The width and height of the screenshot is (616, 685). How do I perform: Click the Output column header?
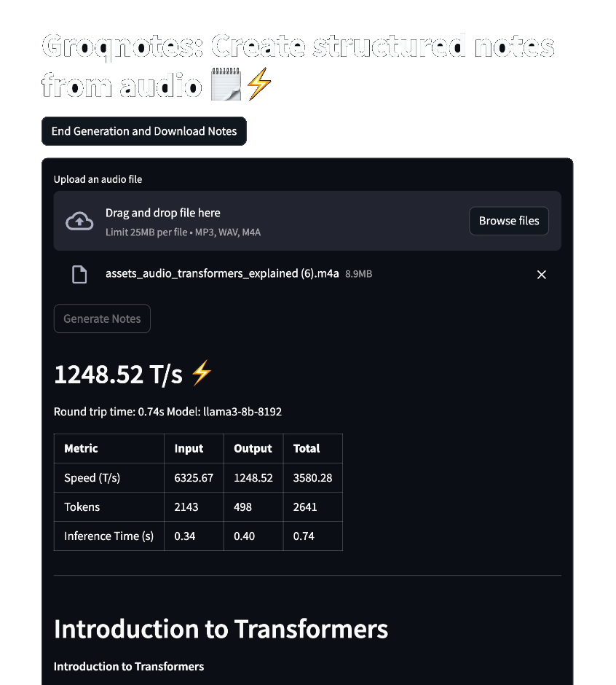point(253,448)
